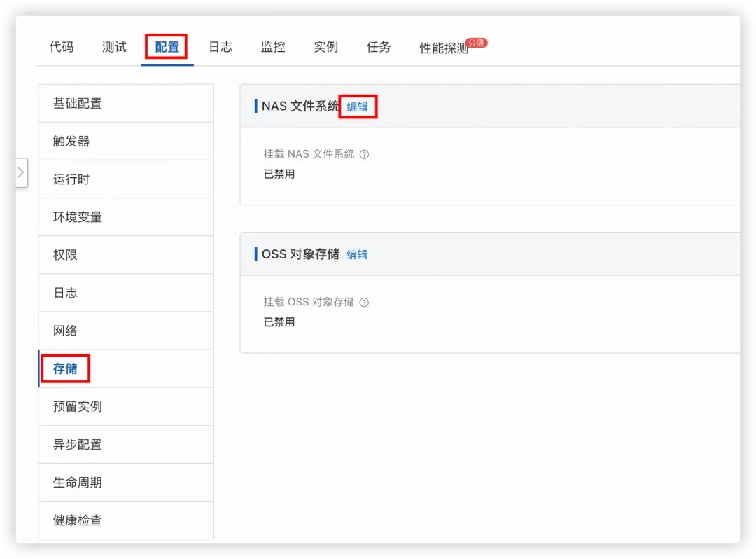Click 编辑 link for NAS 文件系统

click(357, 106)
